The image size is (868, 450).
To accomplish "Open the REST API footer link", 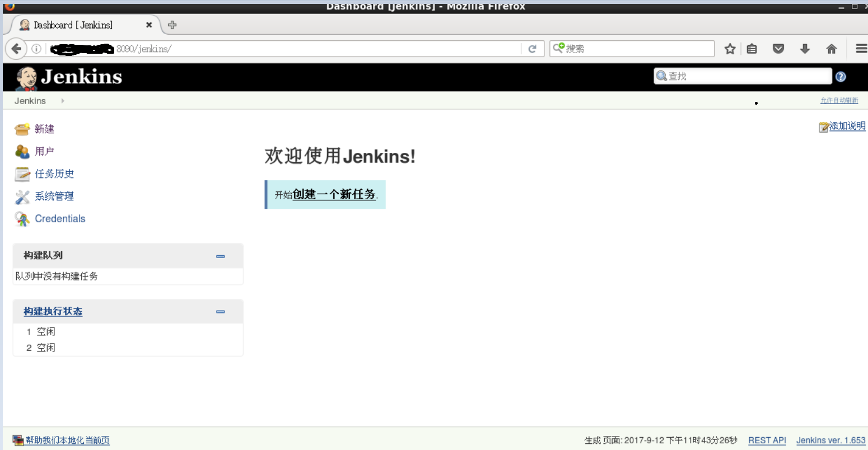I will (767, 440).
